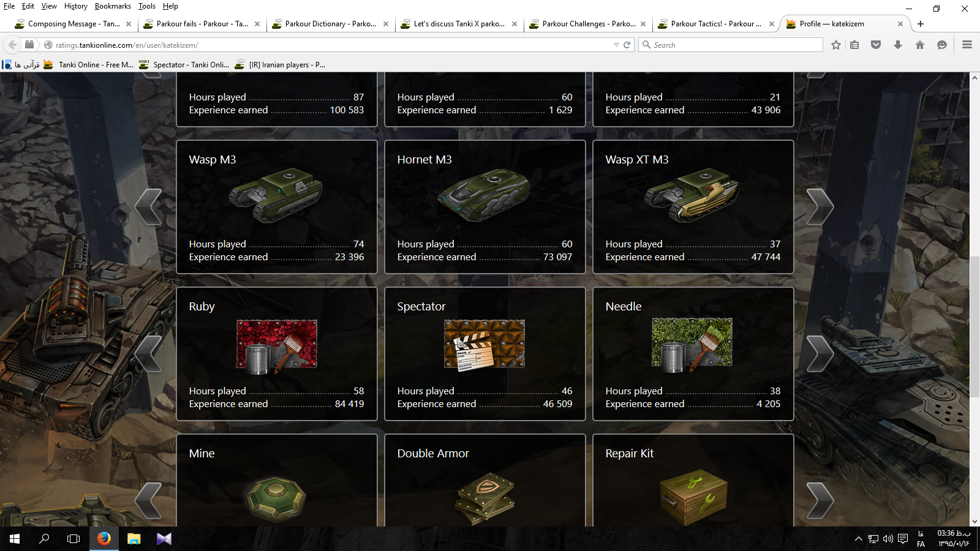Screen dimensions: 980x551
Task: Click the Firefox icon in the taskbar
Action: pyautogui.click(x=104, y=538)
